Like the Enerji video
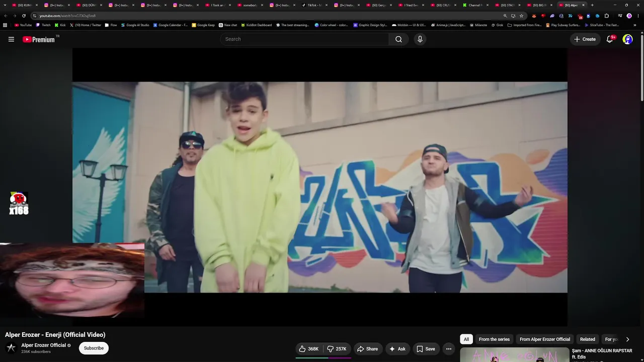Screen dimensions: 644x362 [x=309, y=349]
